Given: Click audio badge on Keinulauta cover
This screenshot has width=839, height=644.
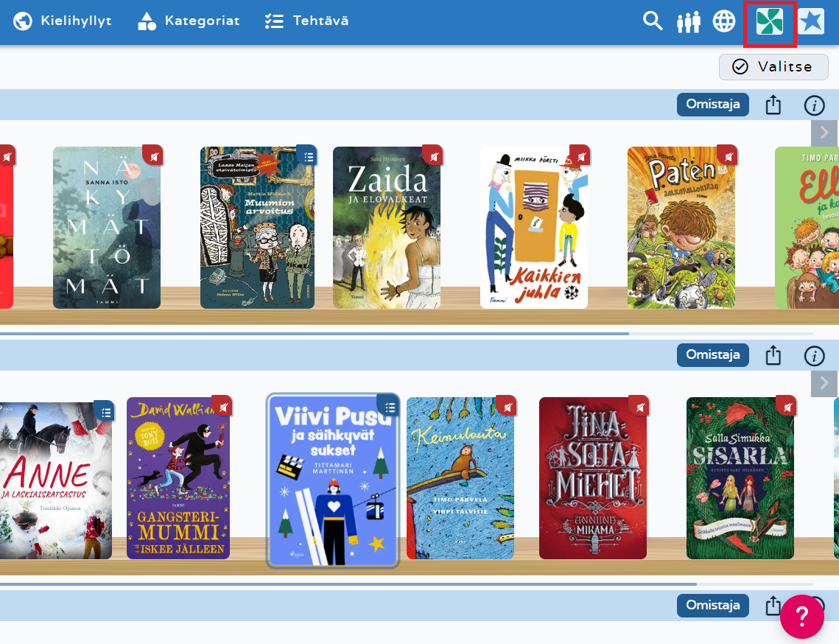Looking at the screenshot, I should pyautogui.click(x=506, y=406).
